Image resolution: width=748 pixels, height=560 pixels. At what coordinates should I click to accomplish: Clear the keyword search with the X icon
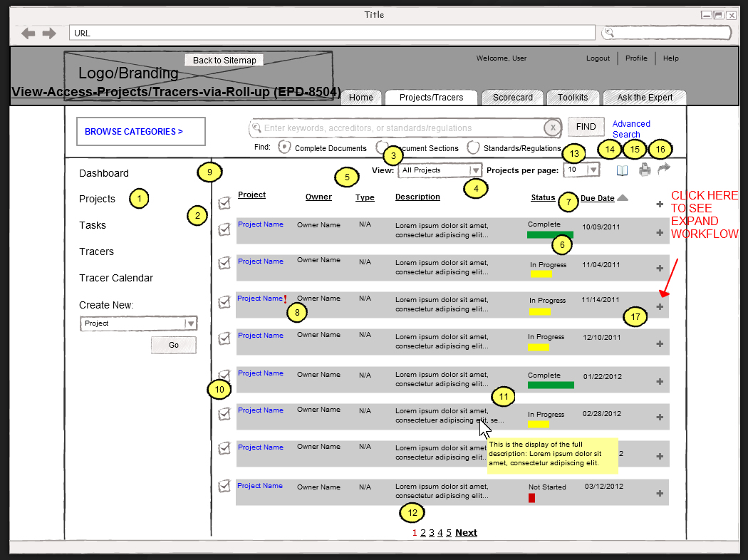point(552,128)
